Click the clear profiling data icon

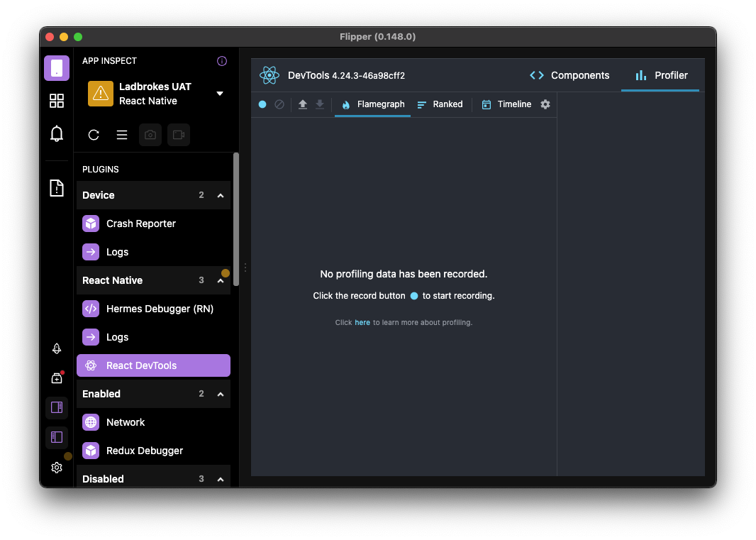279,104
